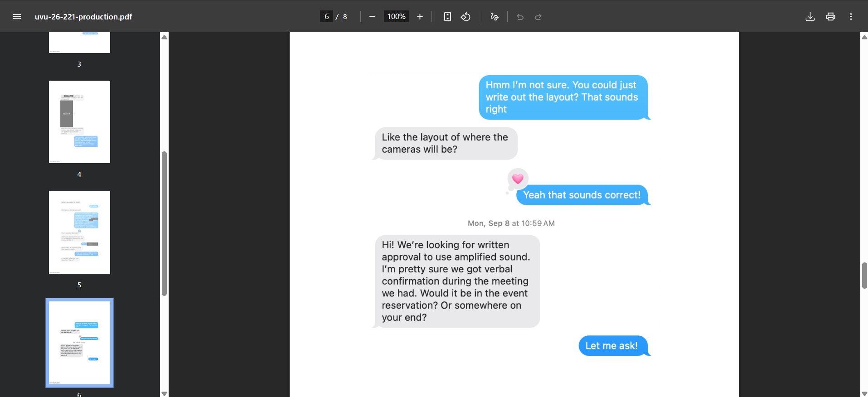Click document scroll up arrow
Viewport: 868px width, 397px height.
(864, 37)
